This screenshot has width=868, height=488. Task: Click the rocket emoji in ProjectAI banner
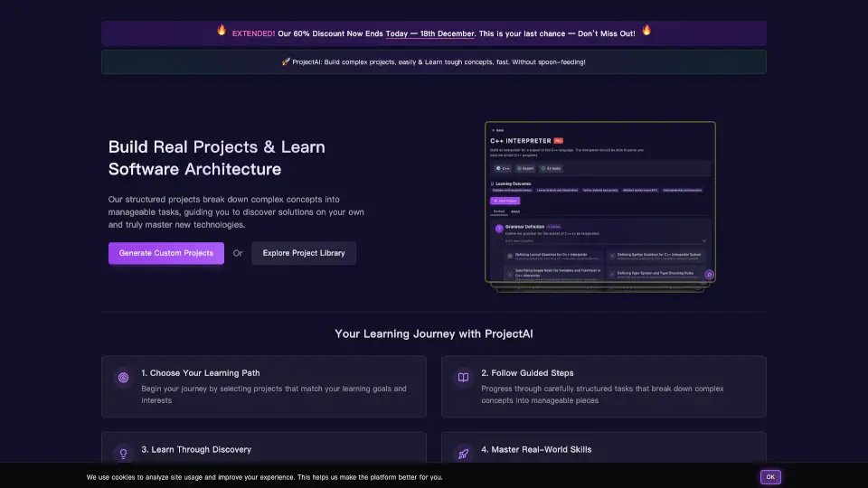[x=286, y=61]
